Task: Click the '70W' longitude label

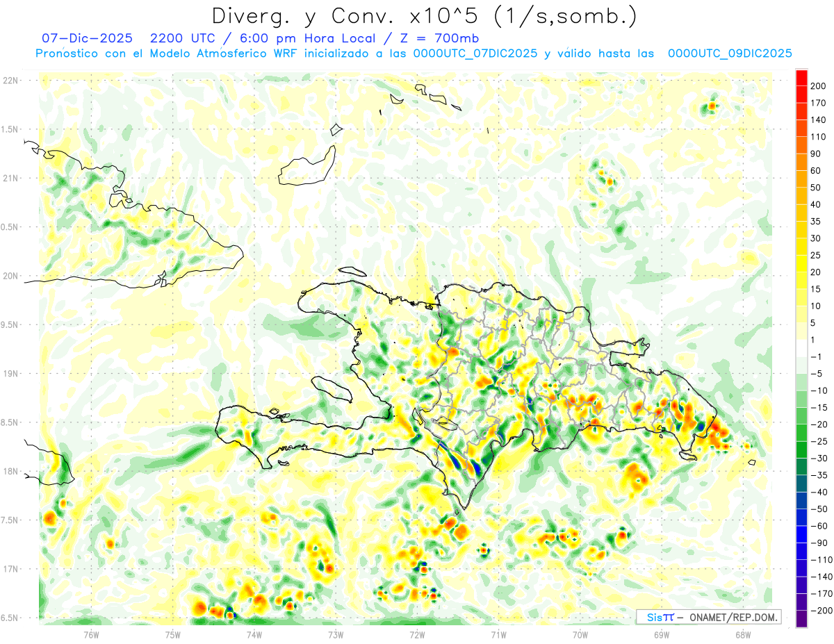Action: [x=580, y=634]
